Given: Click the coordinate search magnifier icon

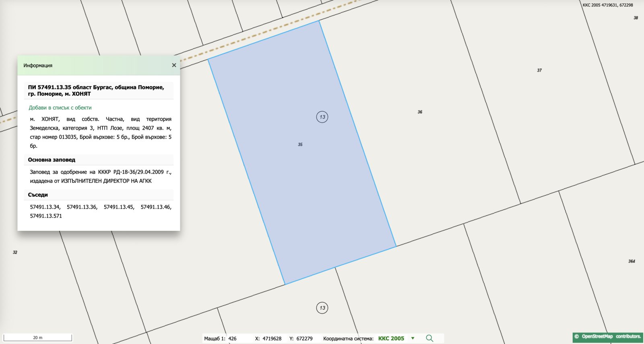Looking at the screenshot, I should point(429,338).
